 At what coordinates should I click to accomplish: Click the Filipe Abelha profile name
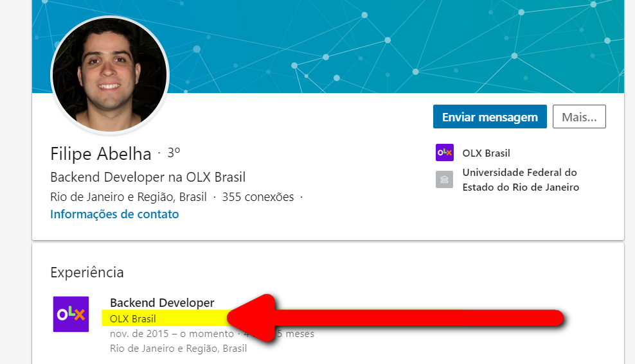(100, 153)
